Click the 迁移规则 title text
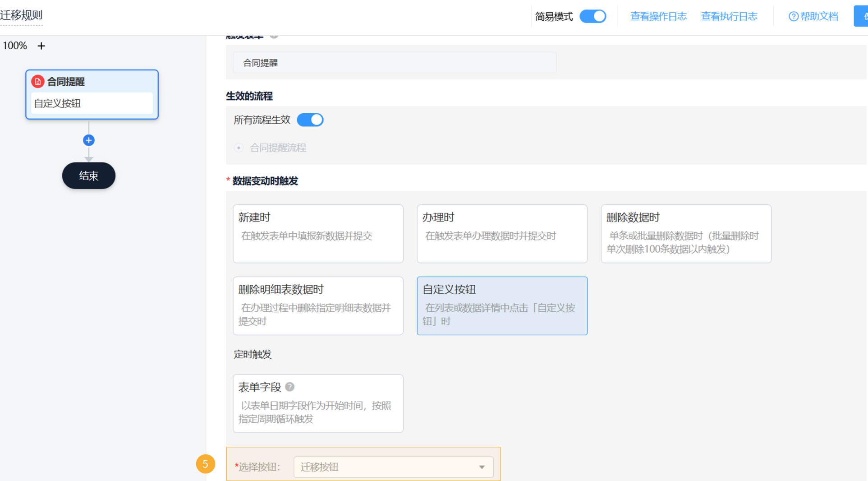868x481 pixels. [x=21, y=15]
